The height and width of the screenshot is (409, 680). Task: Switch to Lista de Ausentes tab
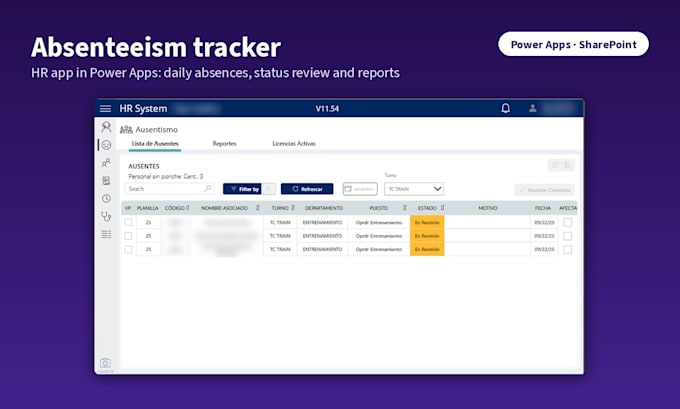point(155,144)
